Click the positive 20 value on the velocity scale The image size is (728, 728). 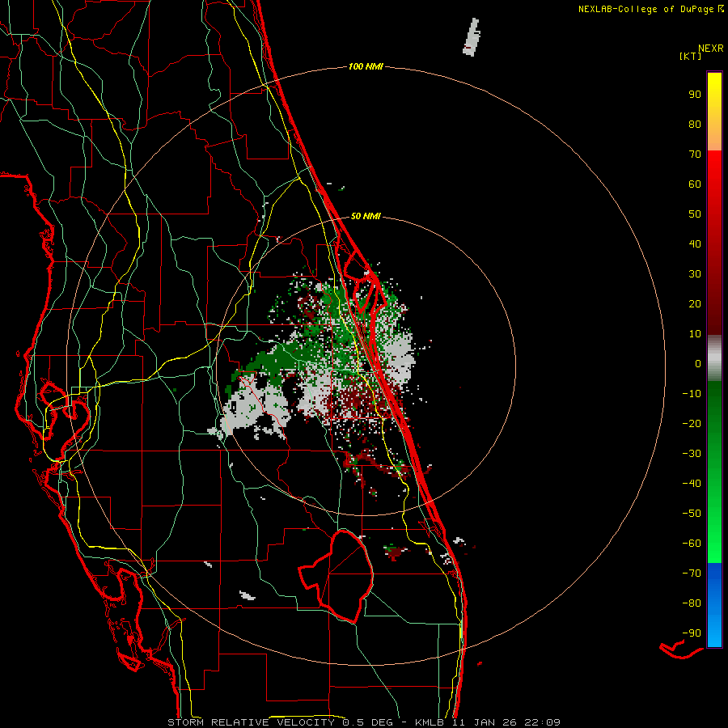(x=695, y=303)
